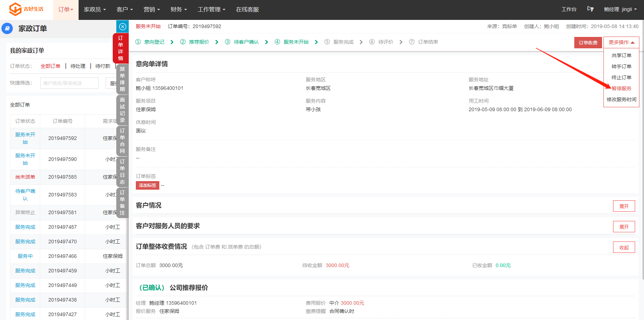Click 待客户确认 status of order 2019497583
644x320 pixels.
pos(25,195)
